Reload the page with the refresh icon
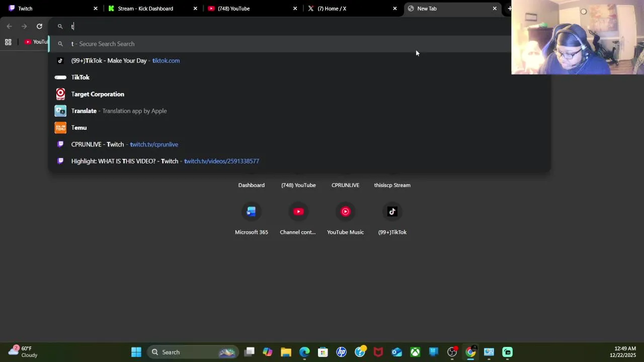The image size is (644, 362). pos(39,26)
